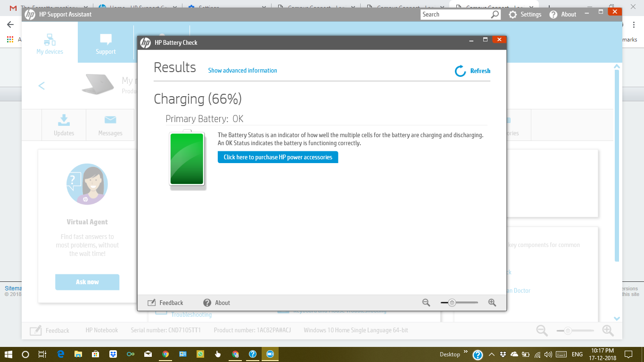Expand Show advanced information
The image size is (644, 362).
pyautogui.click(x=242, y=70)
